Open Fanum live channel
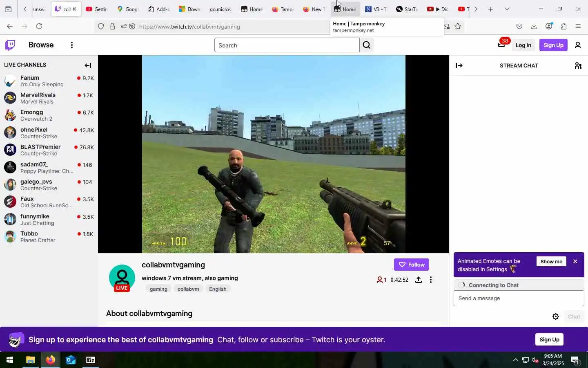588x368 pixels. (49, 81)
